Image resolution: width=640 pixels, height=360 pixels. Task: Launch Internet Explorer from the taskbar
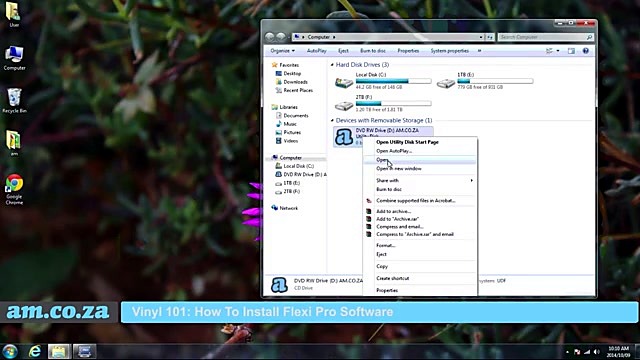[x=35, y=351]
